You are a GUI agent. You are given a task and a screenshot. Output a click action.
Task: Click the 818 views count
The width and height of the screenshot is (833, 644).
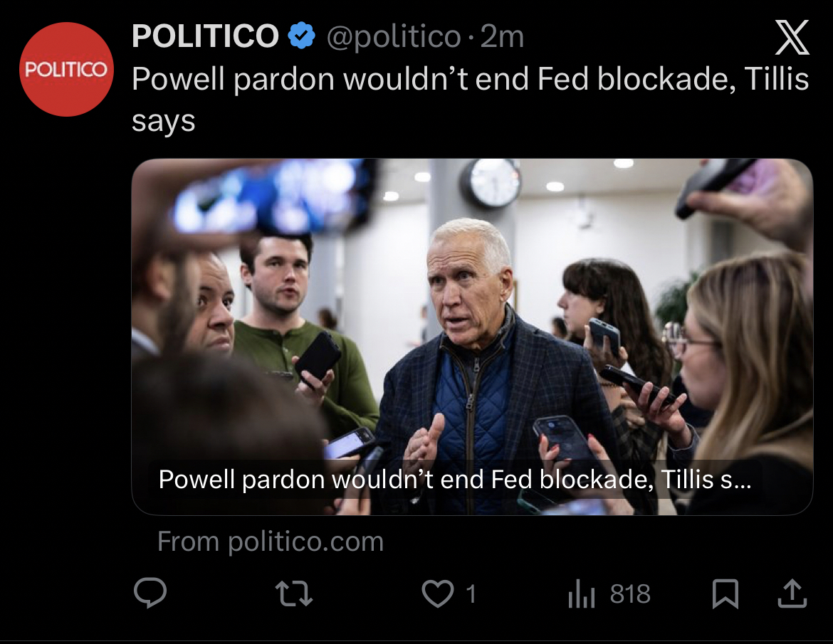tap(630, 593)
